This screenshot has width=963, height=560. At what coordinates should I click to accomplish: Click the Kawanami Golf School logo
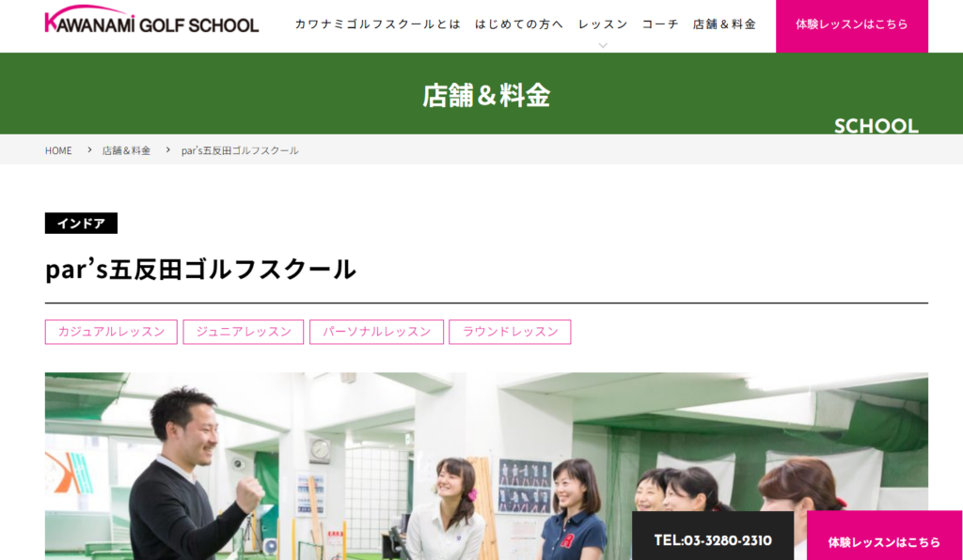pos(151,21)
